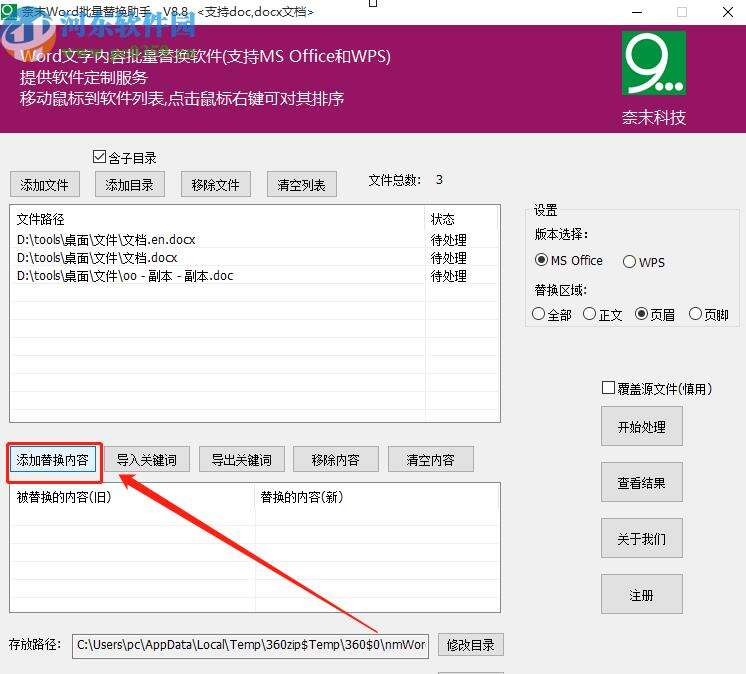Start processing with 开始处理
Image resolution: width=746 pixels, height=674 pixels.
pyautogui.click(x=642, y=427)
